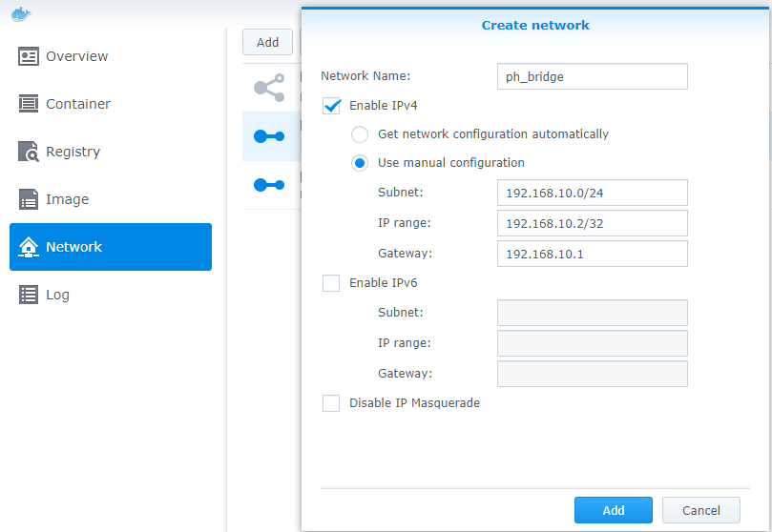Select the highlighted blue bridge network icon
This screenshot has height=532, width=772.
click(269, 136)
